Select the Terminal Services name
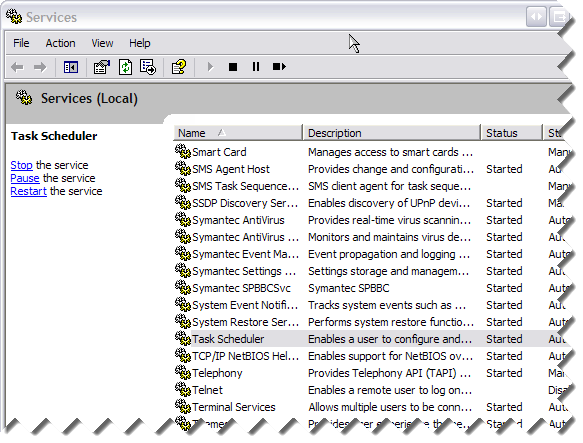583x443 pixels. click(234, 407)
